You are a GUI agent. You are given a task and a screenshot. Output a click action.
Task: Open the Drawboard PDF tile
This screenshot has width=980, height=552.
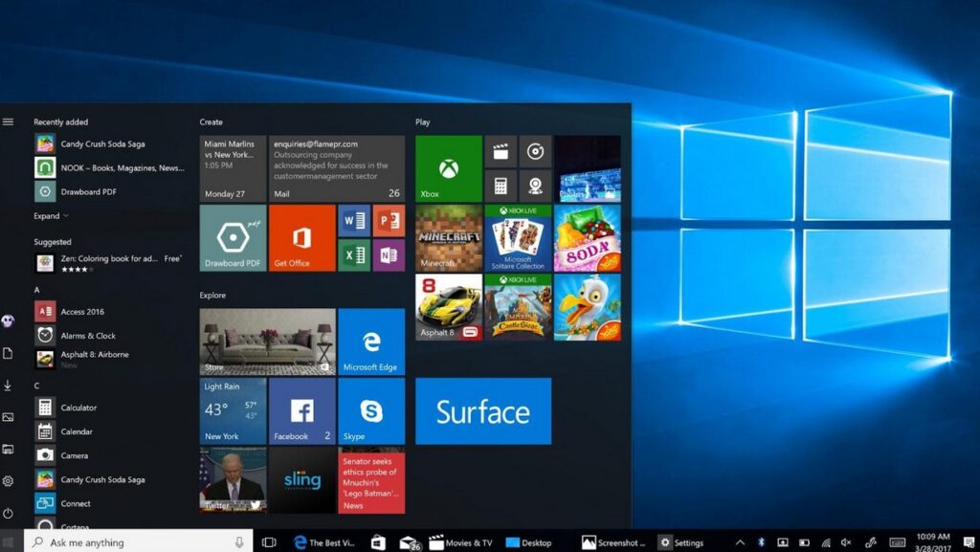(234, 238)
